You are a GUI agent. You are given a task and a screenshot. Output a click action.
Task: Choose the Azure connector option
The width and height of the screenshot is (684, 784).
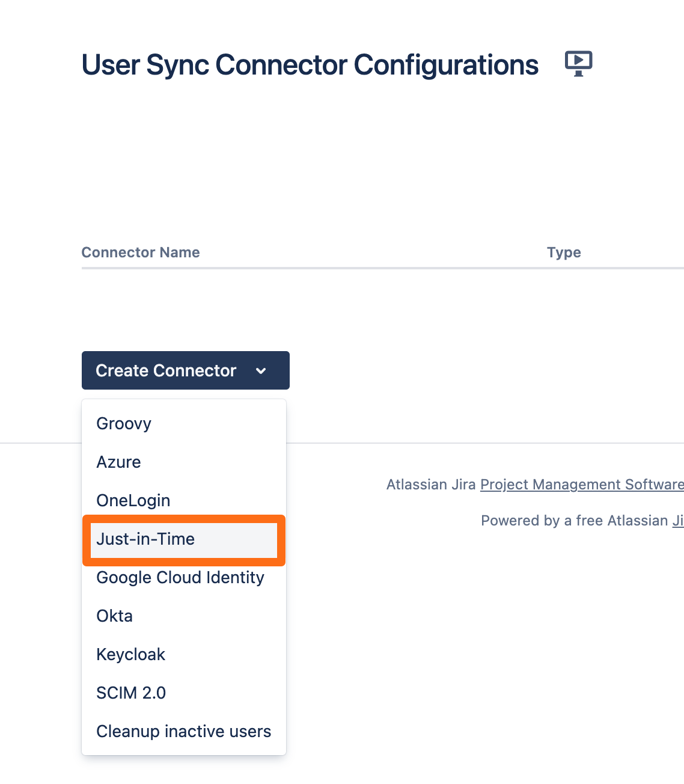119,462
